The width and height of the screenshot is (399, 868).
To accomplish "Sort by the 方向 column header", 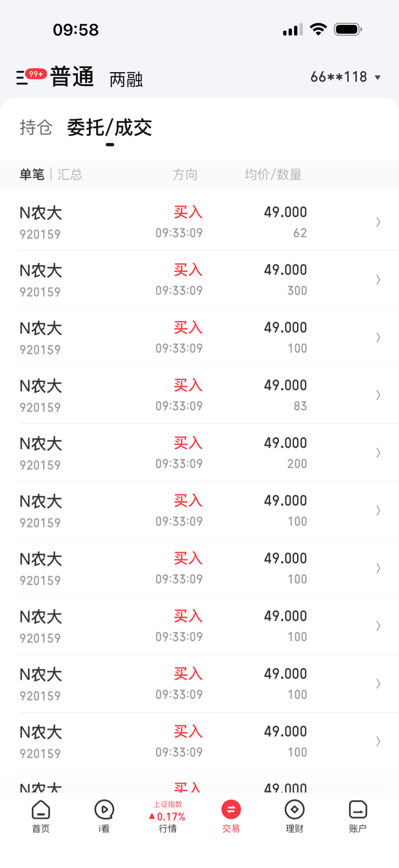I will (x=185, y=175).
